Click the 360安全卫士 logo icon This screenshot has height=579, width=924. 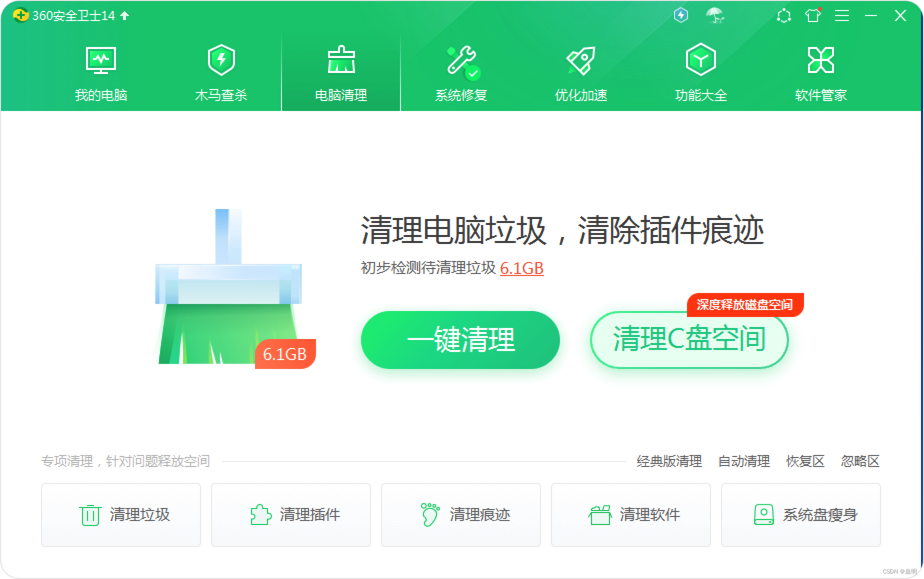(x=21, y=14)
